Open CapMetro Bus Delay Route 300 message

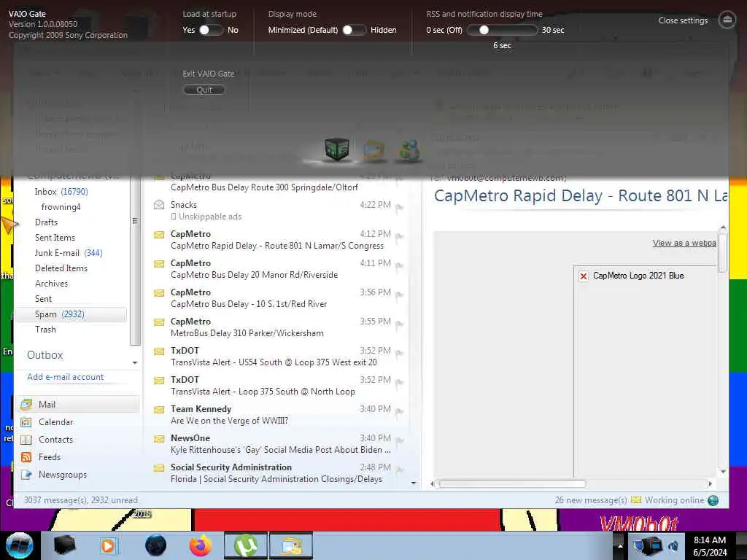(x=264, y=187)
